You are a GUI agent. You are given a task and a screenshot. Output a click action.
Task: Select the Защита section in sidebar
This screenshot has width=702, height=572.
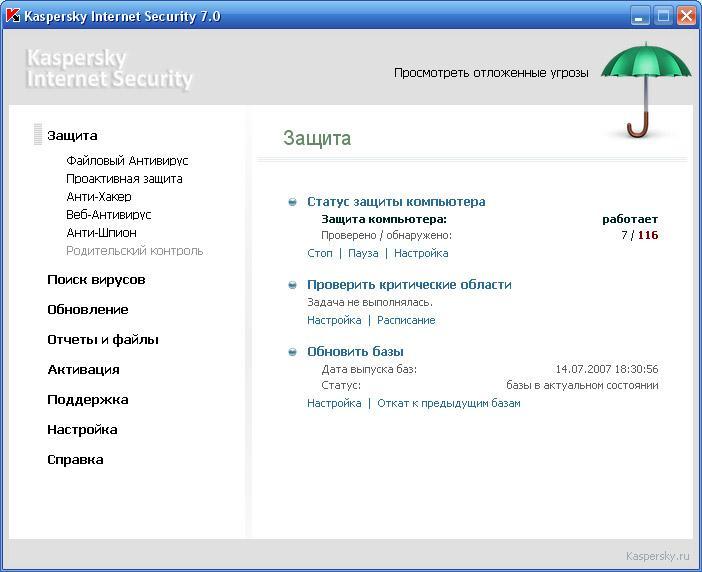click(x=72, y=135)
